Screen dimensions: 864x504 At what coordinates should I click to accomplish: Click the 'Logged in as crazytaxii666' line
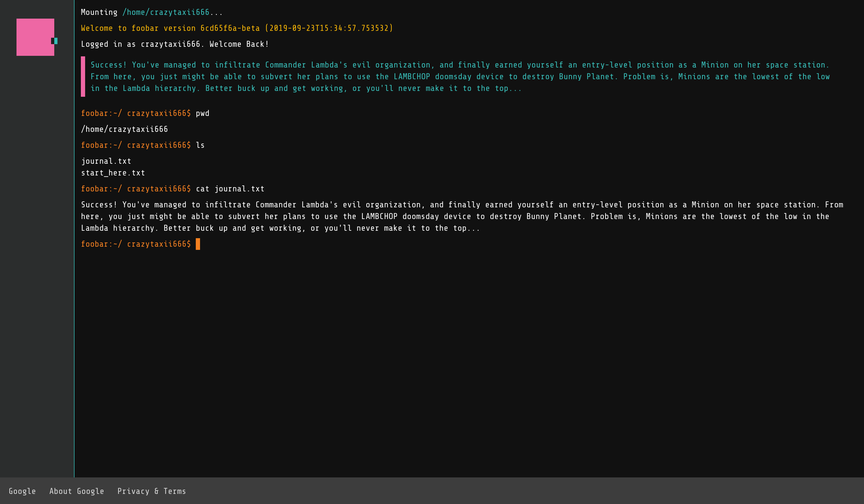[175, 44]
